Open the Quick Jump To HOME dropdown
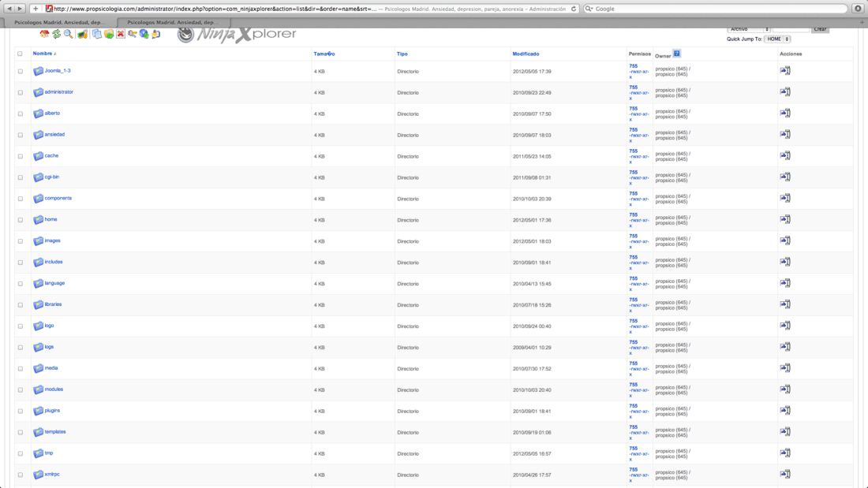This screenshot has height=488, width=868. 778,39
